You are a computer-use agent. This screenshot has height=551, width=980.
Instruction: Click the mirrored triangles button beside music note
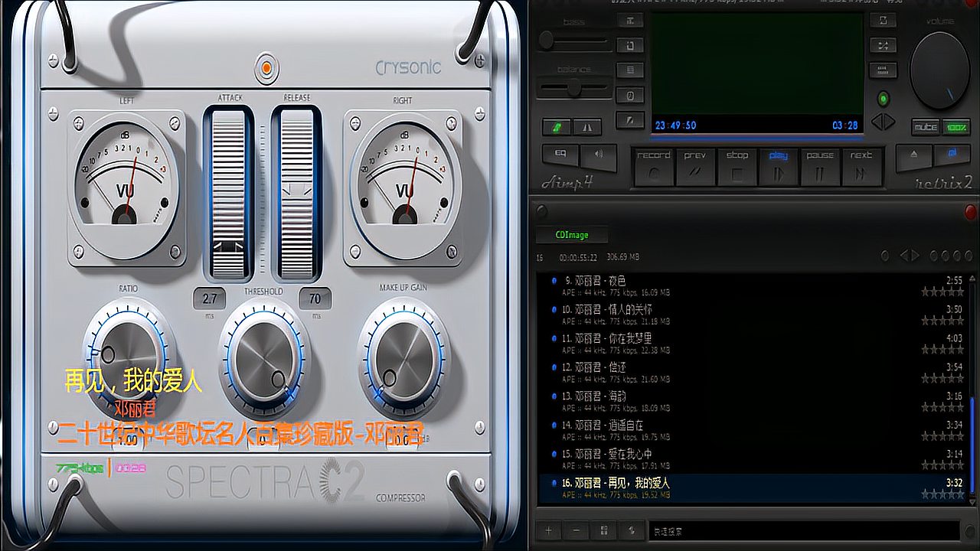tap(587, 127)
